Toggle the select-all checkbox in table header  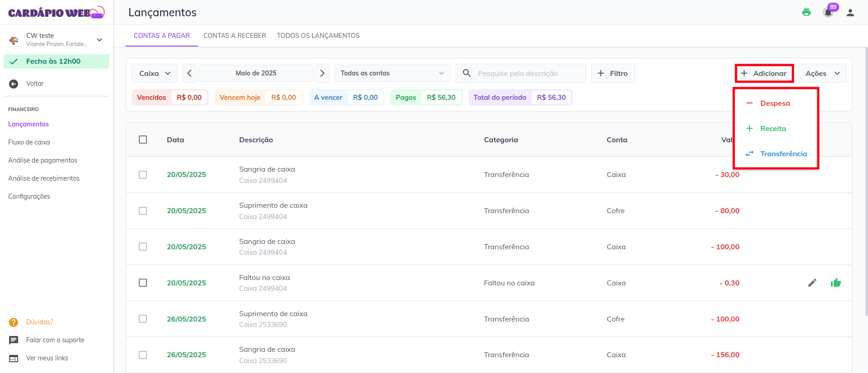click(x=143, y=140)
